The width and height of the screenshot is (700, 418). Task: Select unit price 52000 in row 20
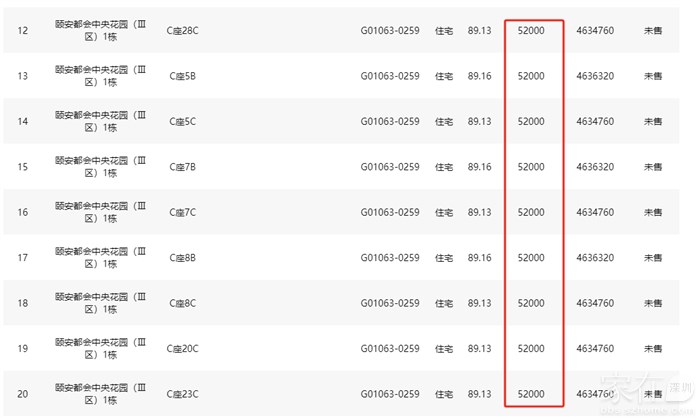pos(531,394)
